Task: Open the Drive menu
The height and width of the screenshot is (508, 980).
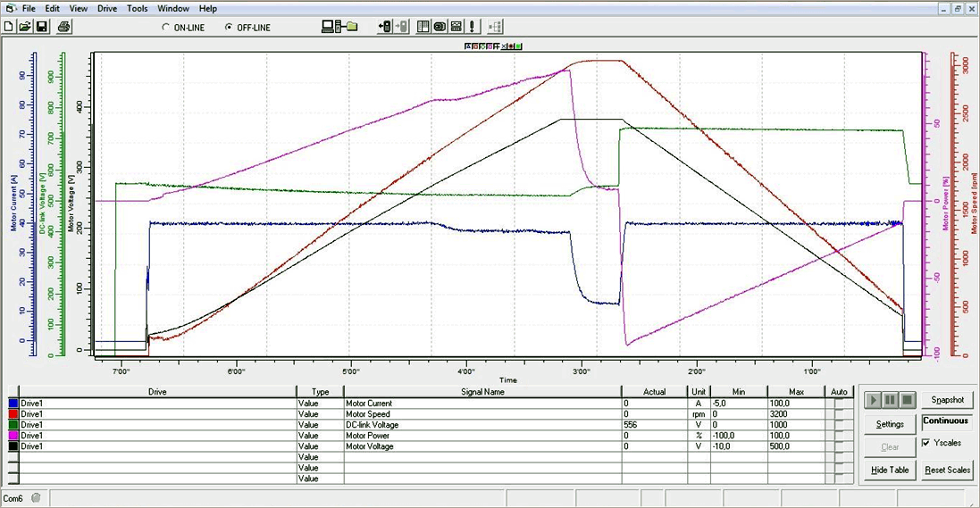Action: 107,8
